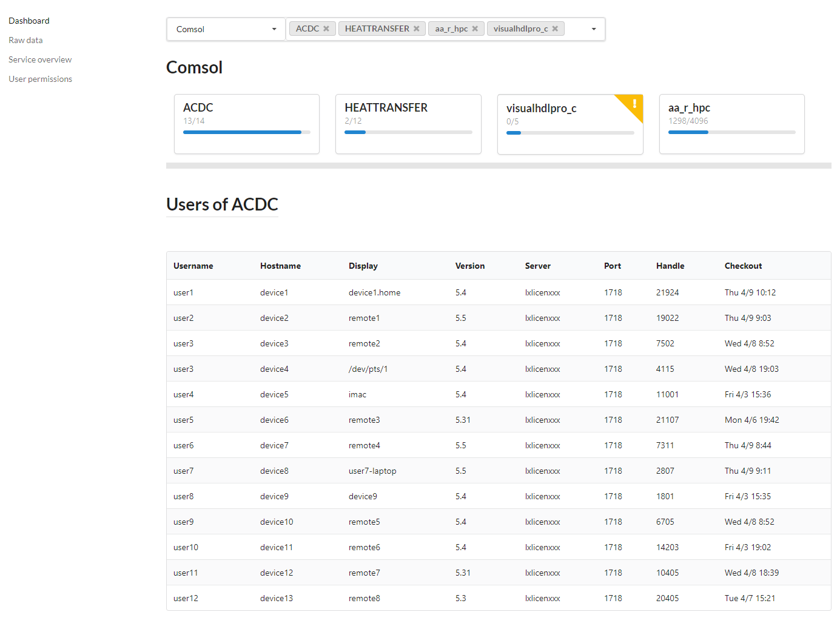Open the Comsol vendor dropdown
Image resolution: width=840 pixels, height=626 pixels.
[226, 29]
